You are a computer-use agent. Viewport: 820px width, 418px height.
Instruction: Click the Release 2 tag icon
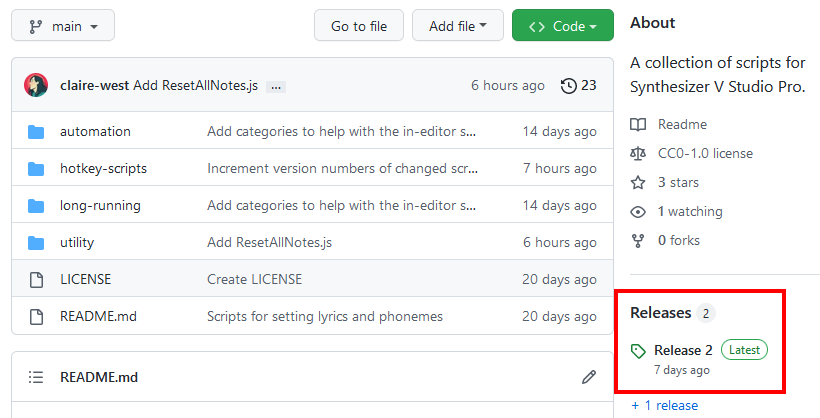click(x=639, y=351)
